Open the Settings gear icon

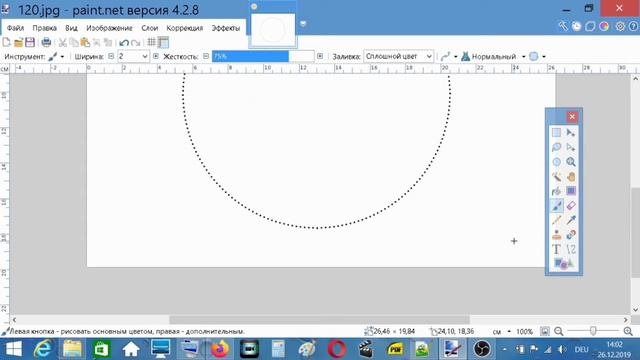[620, 27]
